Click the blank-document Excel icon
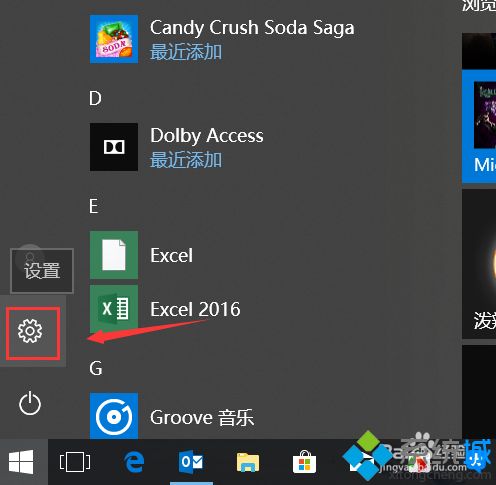496x485 pixels. (x=114, y=255)
